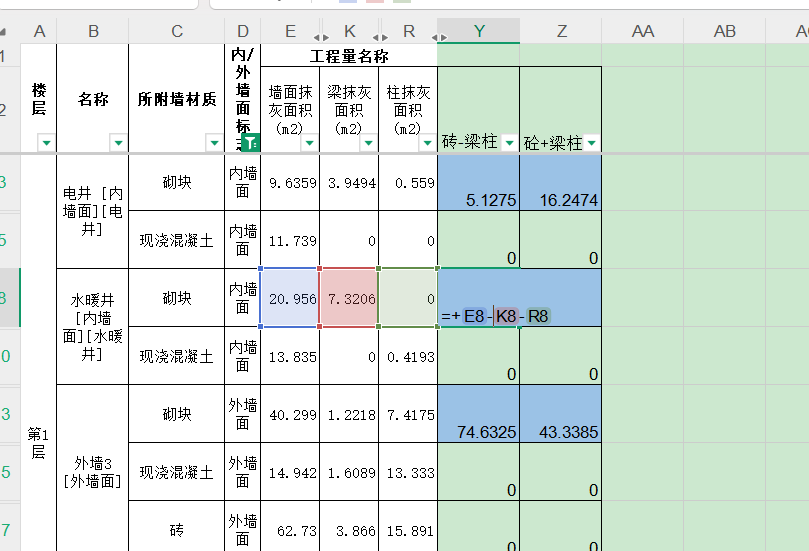Click hidden-columns marker between E and K
This screenshot has width=809, height=551.
[x=321, y=38]
